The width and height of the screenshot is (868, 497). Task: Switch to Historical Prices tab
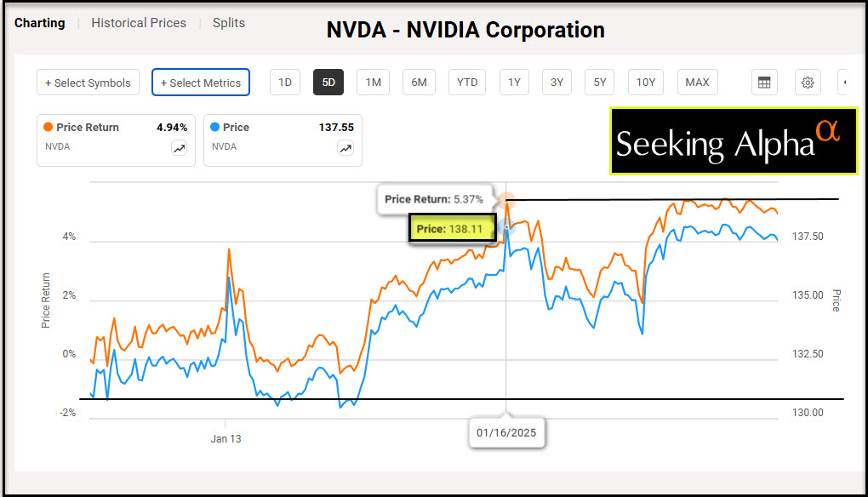click(x=139, y=23)
